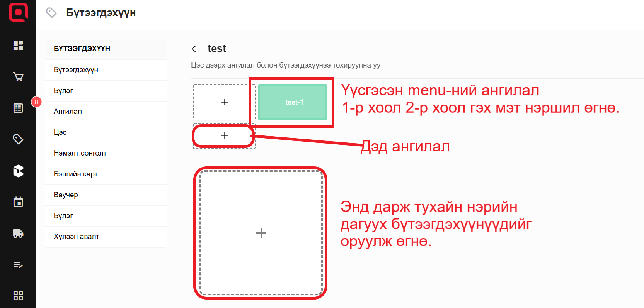Select the product tag sidebar icon

(18, 139)
